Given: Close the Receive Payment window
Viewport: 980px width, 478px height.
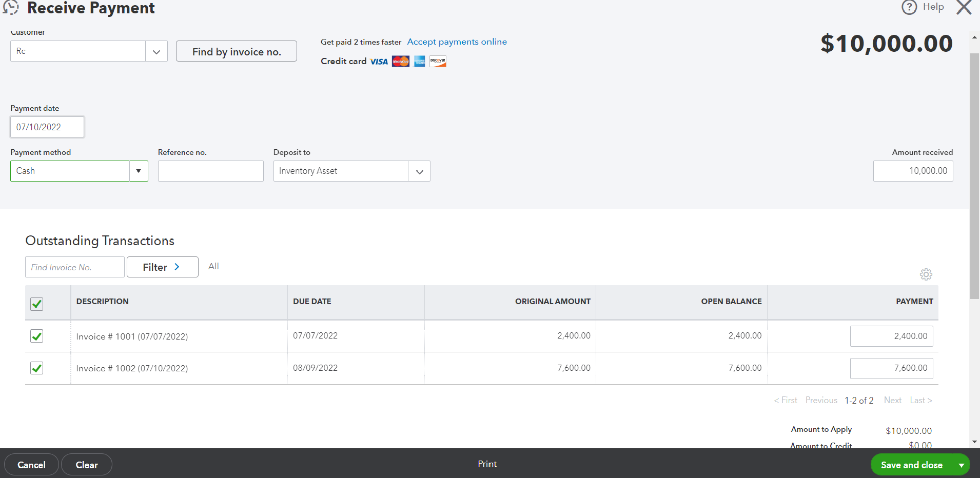Looking at the screenshot, I should point(964,7).
